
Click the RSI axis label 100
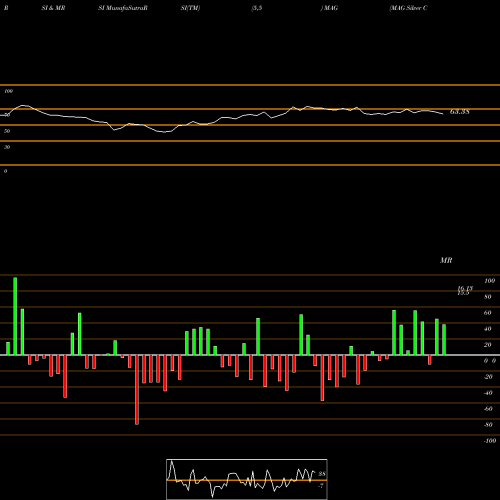(x=8, y=91)
